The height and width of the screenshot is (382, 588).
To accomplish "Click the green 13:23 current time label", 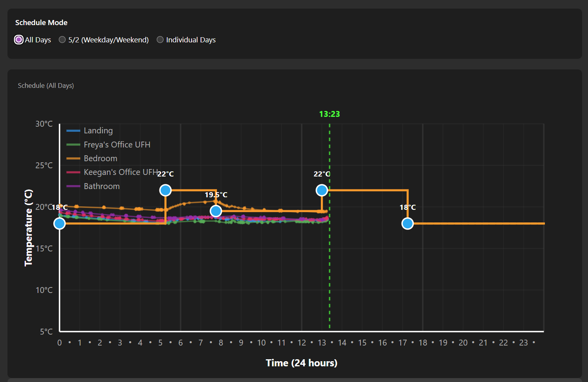I will (329, 114).
